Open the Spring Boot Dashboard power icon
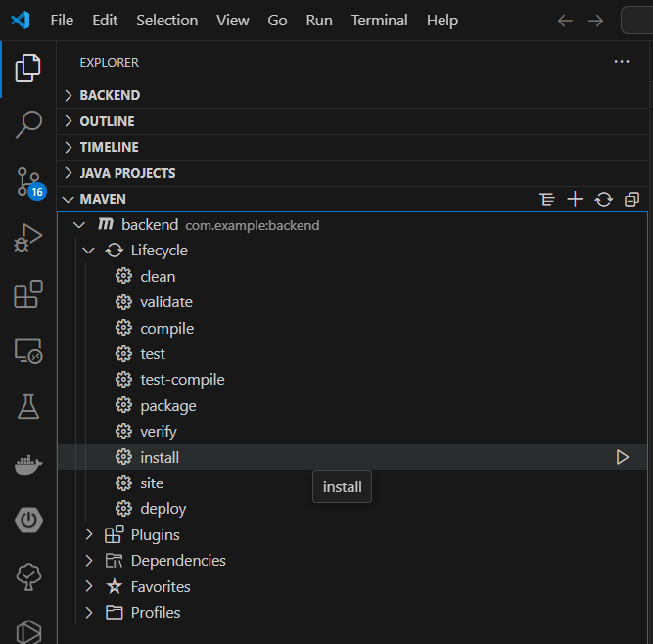 pos(28,521)
